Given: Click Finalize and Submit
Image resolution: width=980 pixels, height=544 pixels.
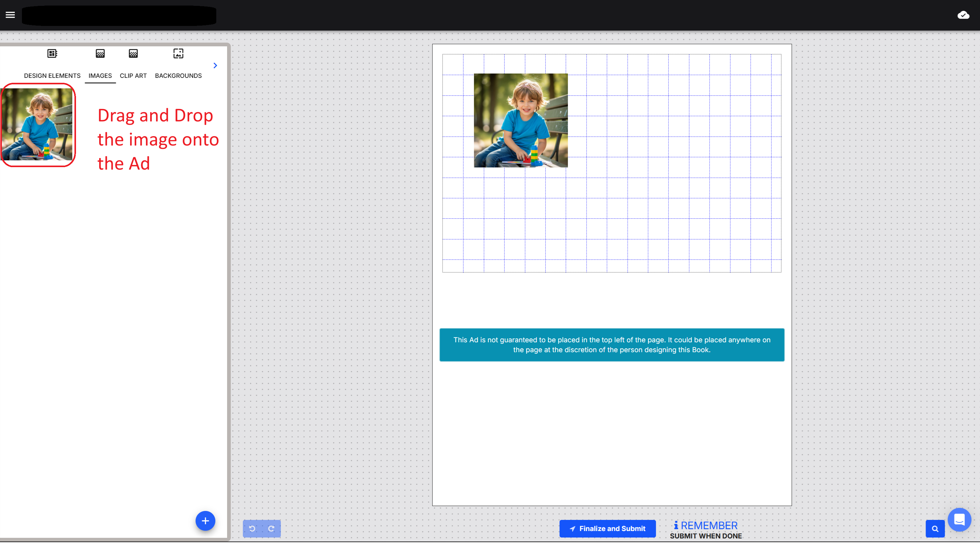Looking at the screenshot, I should coord(607,529).
